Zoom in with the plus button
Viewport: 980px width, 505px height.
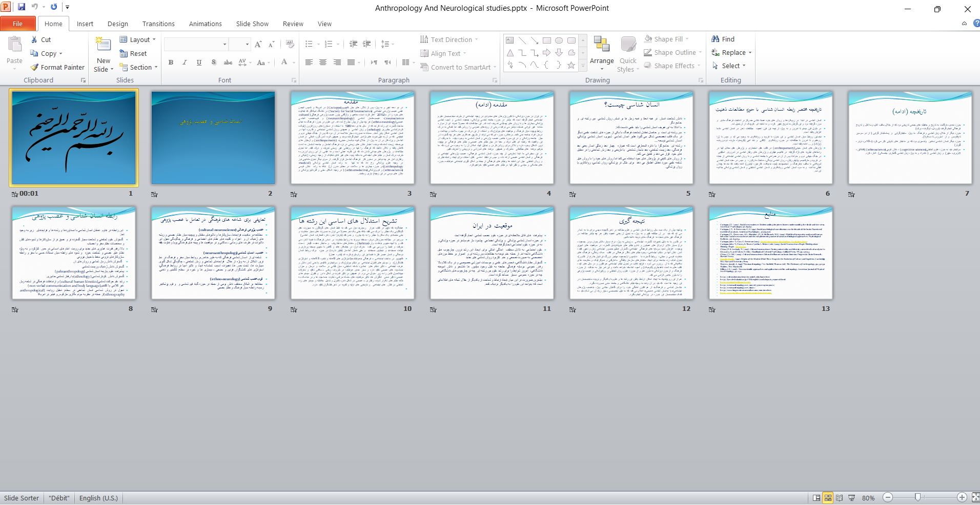point(962,497)
